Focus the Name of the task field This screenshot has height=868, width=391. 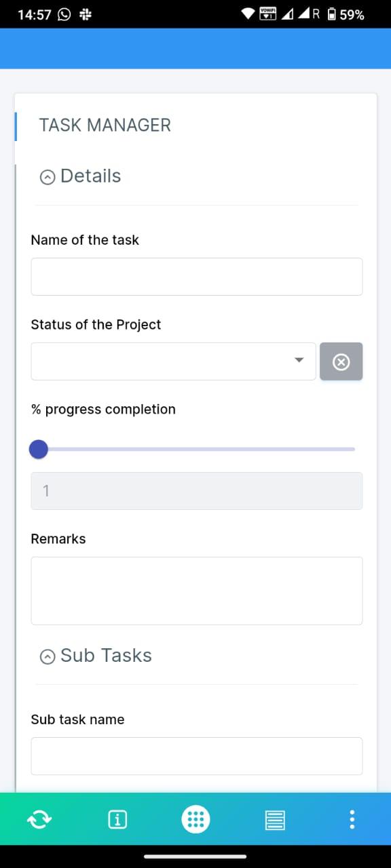coord(197,277)
